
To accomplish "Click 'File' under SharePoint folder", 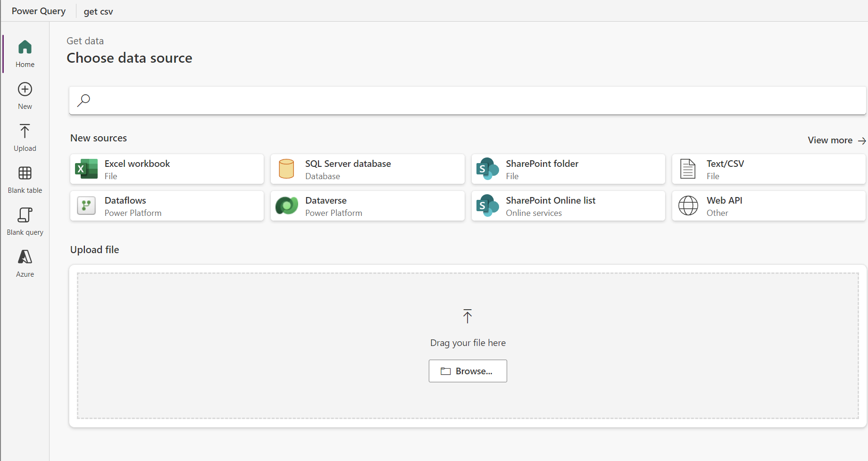I will 512,176.
